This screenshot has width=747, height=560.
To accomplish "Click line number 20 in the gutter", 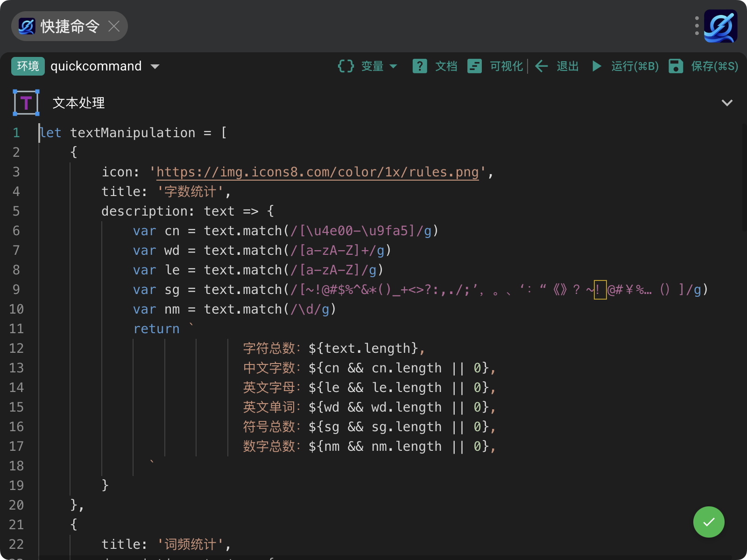I will 16,505.
